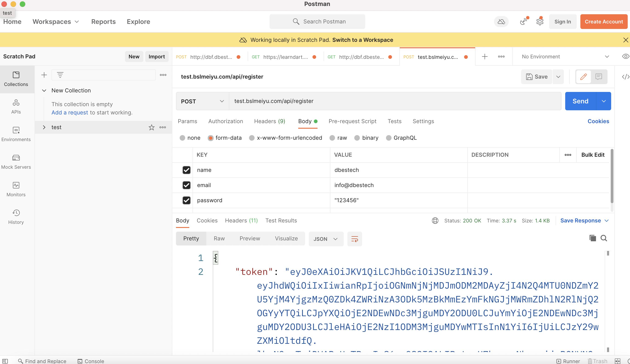Click the Import button
Image resolution: width=630 pixels, height=364 pixels.
tap(156, 57)
